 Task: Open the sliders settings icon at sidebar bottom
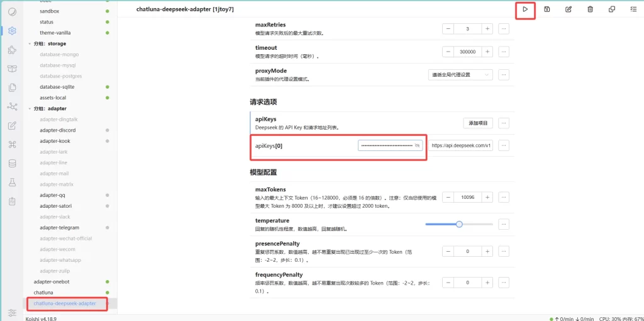click(x=12, y=312)
